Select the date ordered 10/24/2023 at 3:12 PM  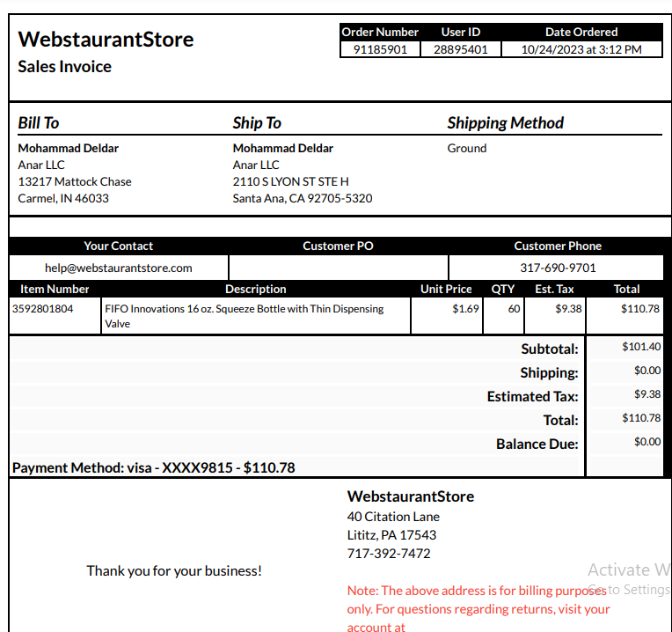[581, 49]
